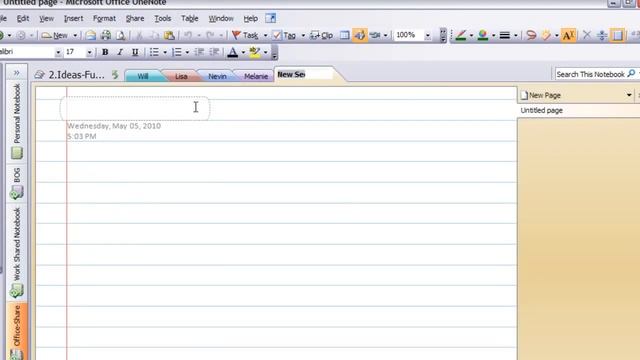Select the Type text tool icon
This screenshot has width=640, height=360.
(x=568, y=36)
